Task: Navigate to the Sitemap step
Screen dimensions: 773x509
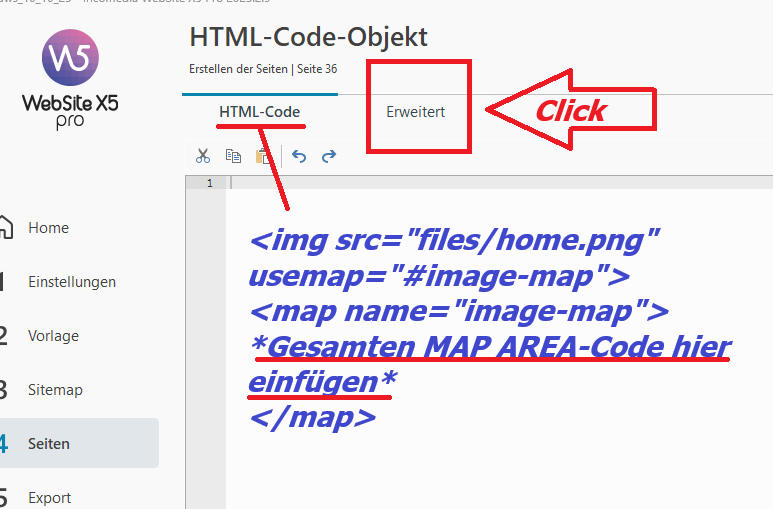Action: pyautogui.click(x=55, y=390)
